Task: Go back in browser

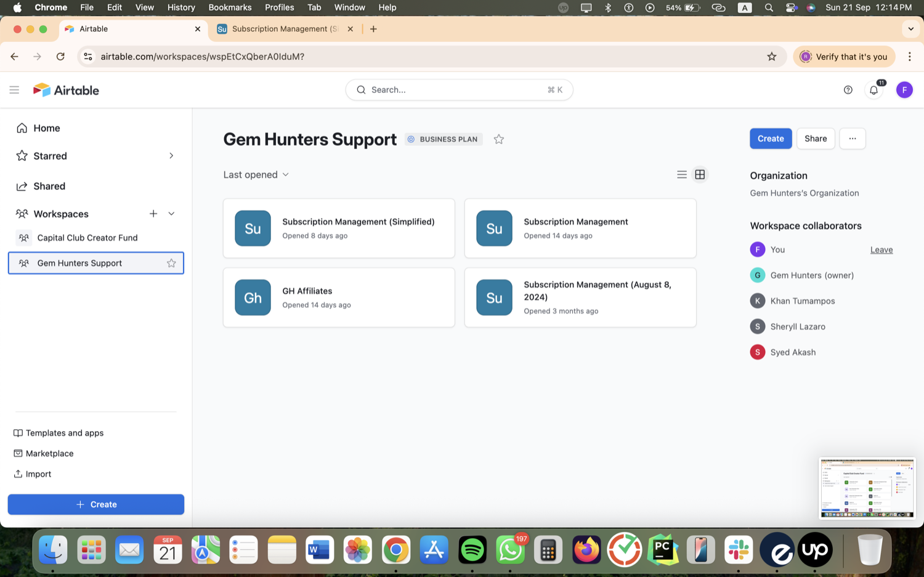Action: pos(14,57)
